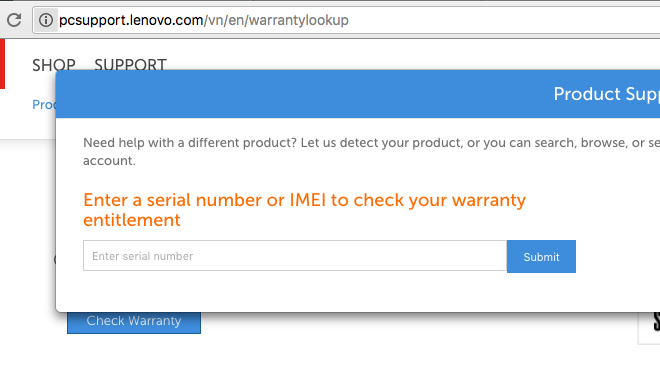Click the red Lenovo logo strip
This screenshot has height=365, width=660.
pos(2,64)
